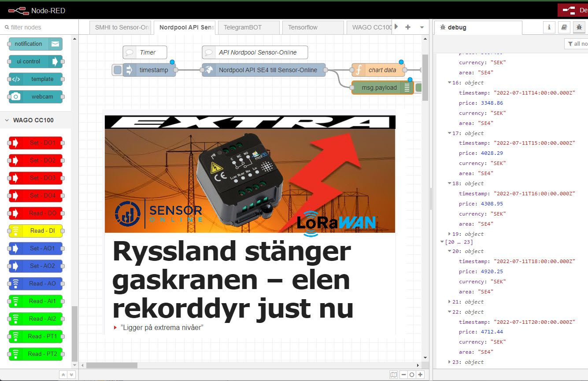Click the info icon in the sidebar
The image size is (588, 381).
(x=549, y=27)
